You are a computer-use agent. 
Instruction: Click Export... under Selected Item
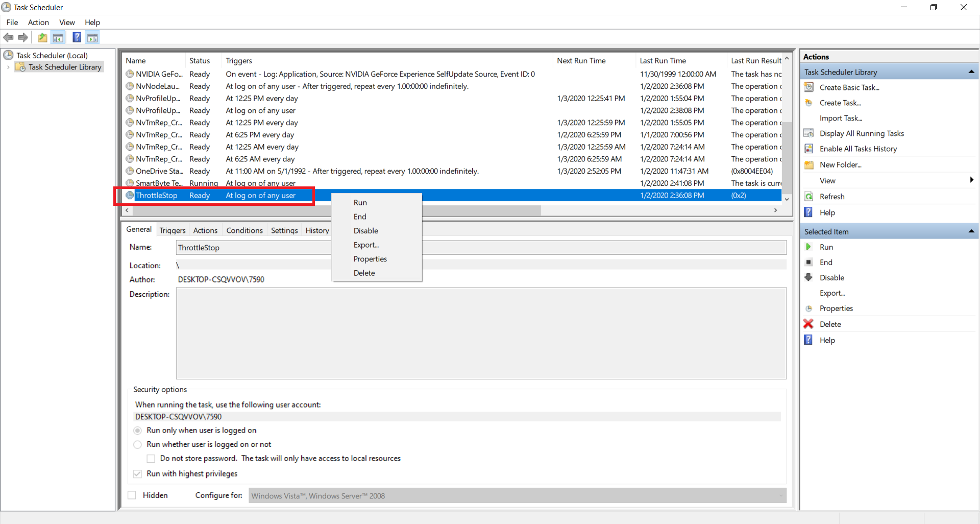pyautogui.click(x=832, y=293)
